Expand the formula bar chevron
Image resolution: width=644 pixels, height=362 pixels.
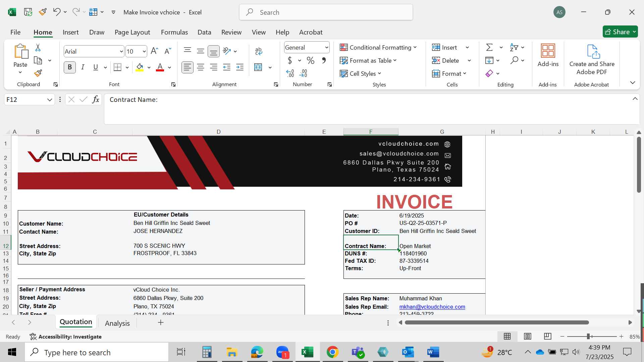click(635, 99)
